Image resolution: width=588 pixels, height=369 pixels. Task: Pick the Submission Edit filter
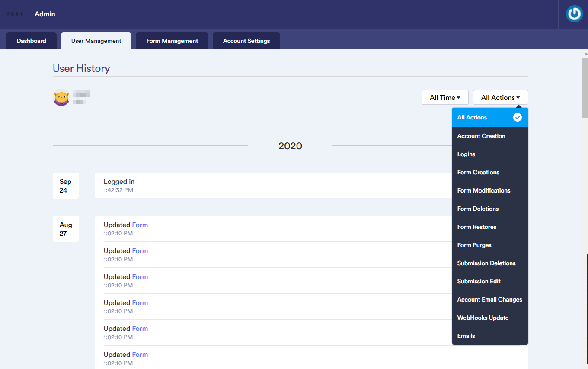[479, 281]
